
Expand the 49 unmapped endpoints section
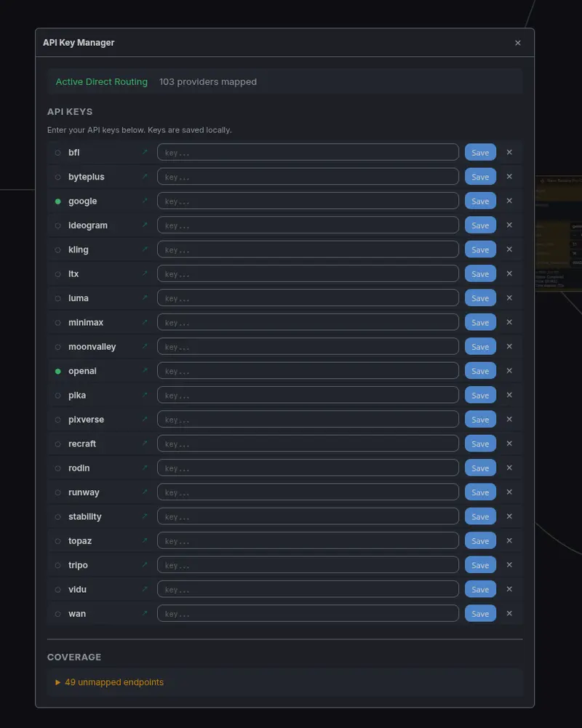pyautogui.click(x=108, y=682)
